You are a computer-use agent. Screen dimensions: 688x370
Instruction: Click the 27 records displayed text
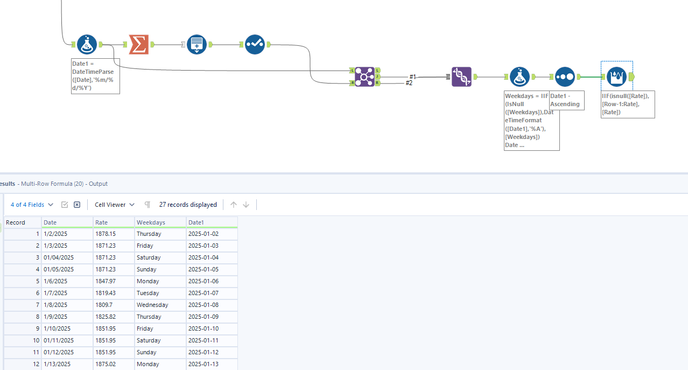[x=188, y=205]
